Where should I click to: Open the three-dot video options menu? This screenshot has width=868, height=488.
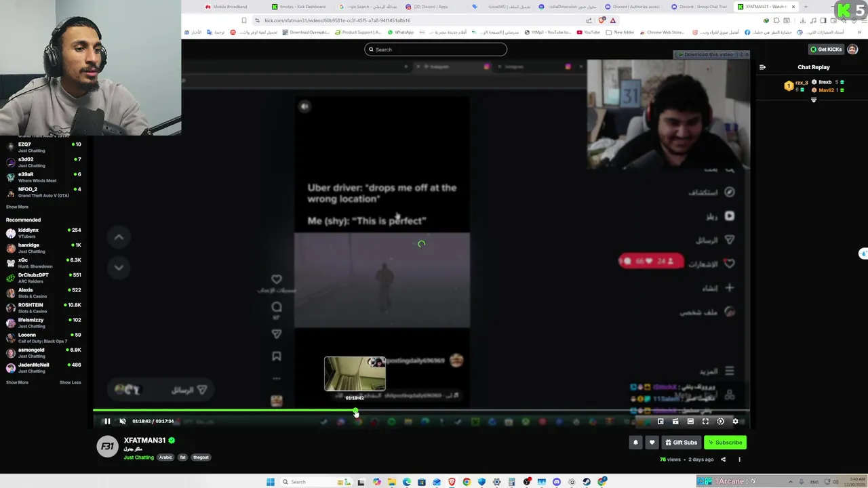tap(739, 460)
